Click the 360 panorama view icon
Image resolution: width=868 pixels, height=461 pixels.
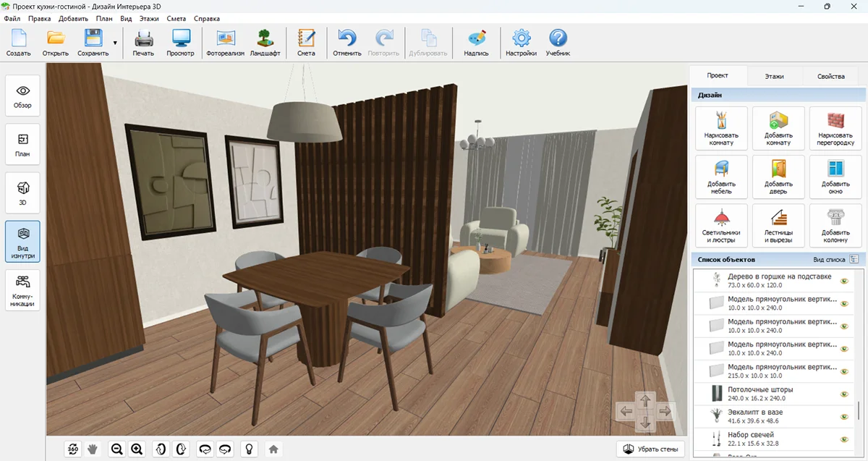(72, 449)
